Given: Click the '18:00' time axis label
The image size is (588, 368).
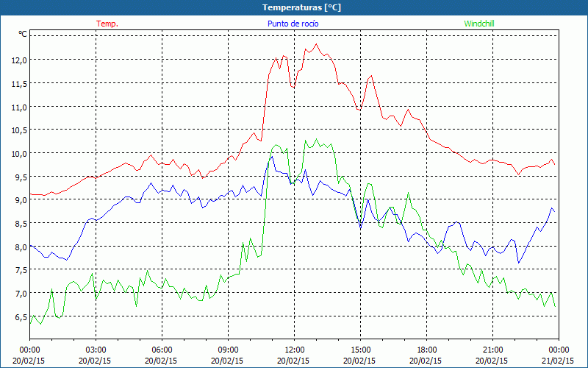Looking at the screenshot, I should point(426,350).
